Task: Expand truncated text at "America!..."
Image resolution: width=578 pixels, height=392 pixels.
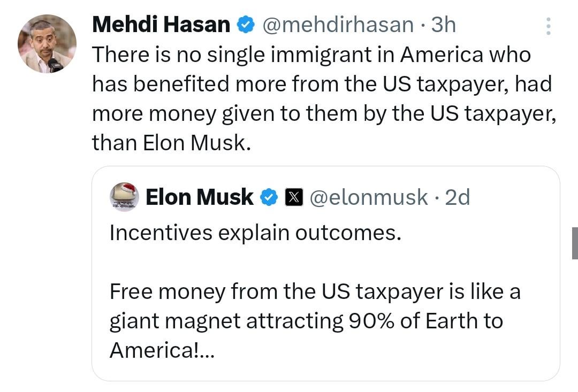Action: [x=161, y=350]
